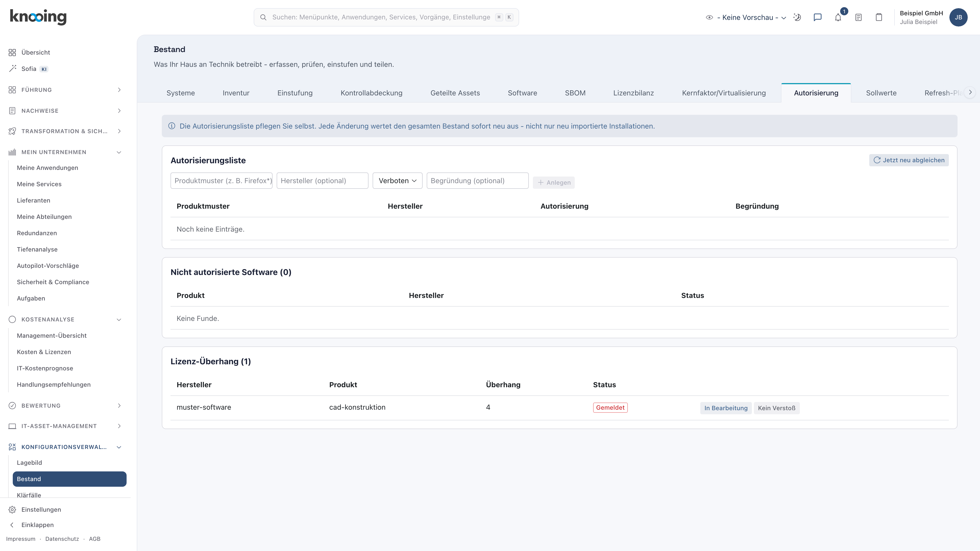Open the SBOM tab

click(575, 93)
